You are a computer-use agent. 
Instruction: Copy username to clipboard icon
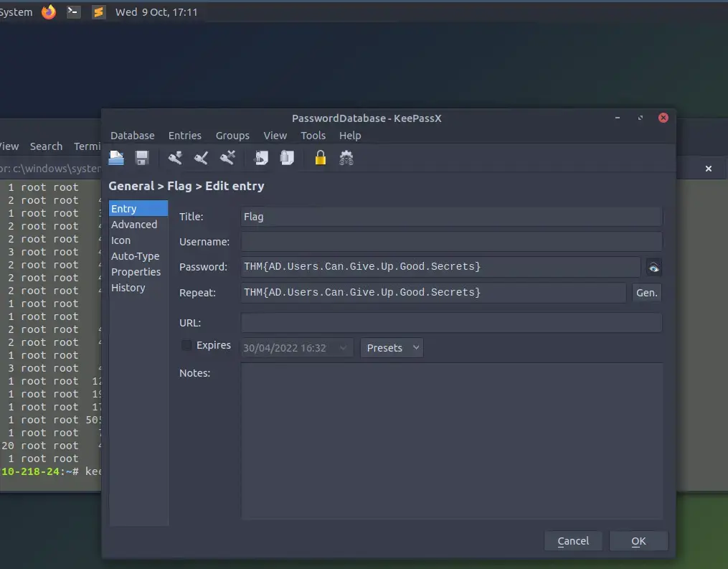[261, 158]
